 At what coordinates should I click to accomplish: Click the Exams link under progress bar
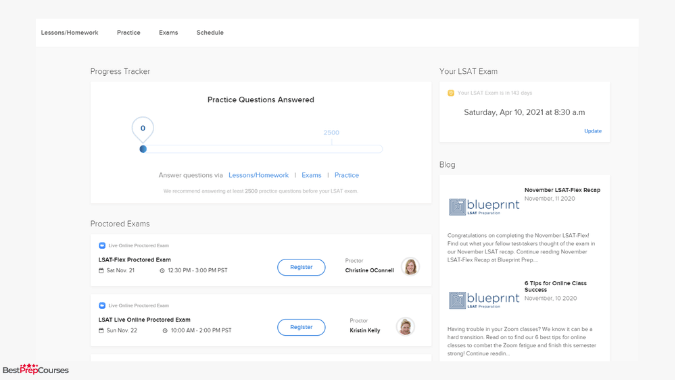point(311,175)
